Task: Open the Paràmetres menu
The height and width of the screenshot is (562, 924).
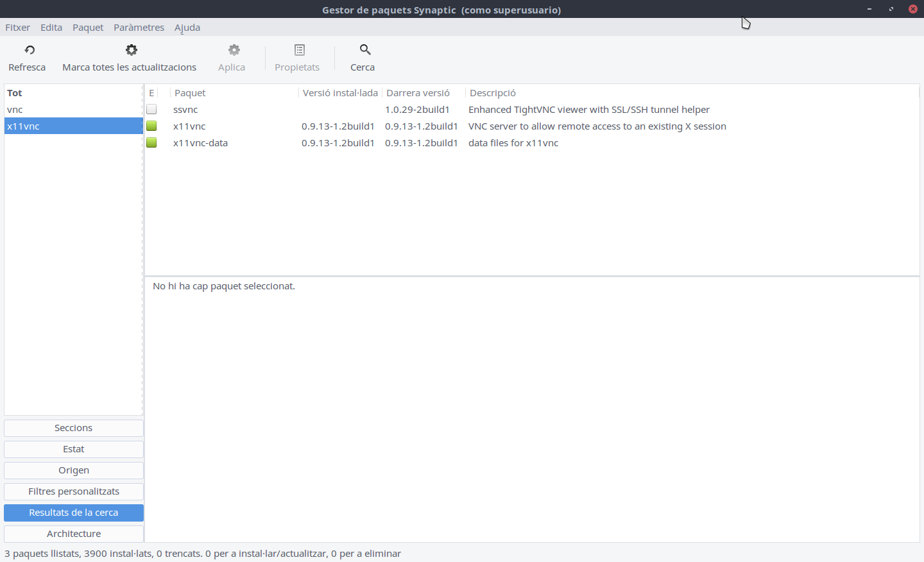Action: click(x=139, y=28)
